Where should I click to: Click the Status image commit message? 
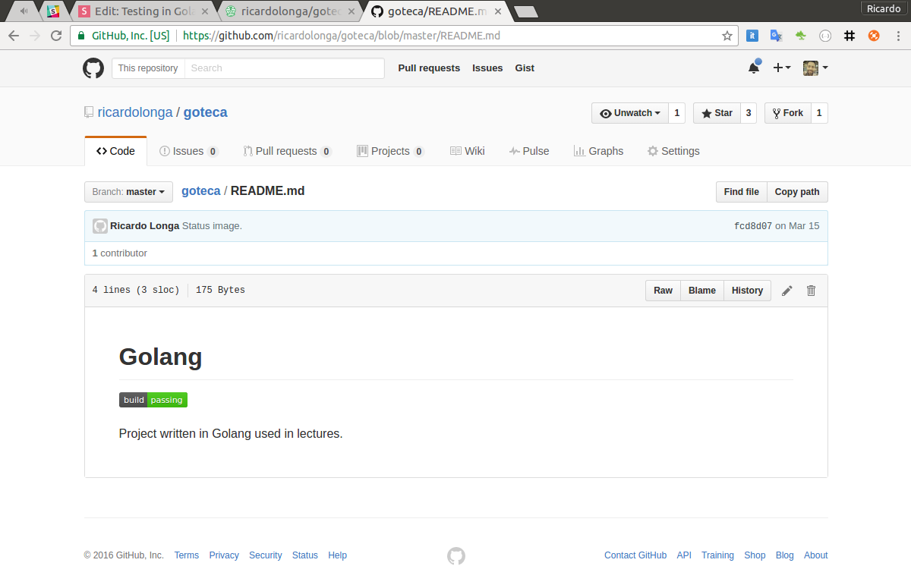(x=212, y=226)
